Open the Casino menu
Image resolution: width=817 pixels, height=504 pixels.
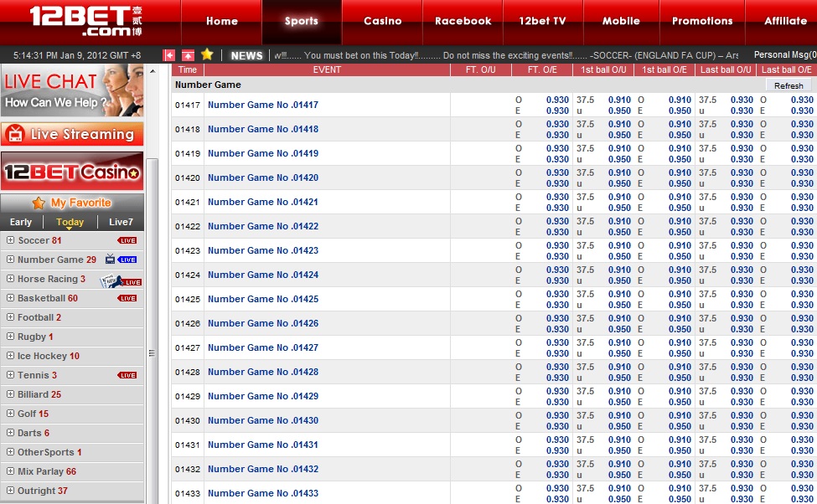click(382, 21)
